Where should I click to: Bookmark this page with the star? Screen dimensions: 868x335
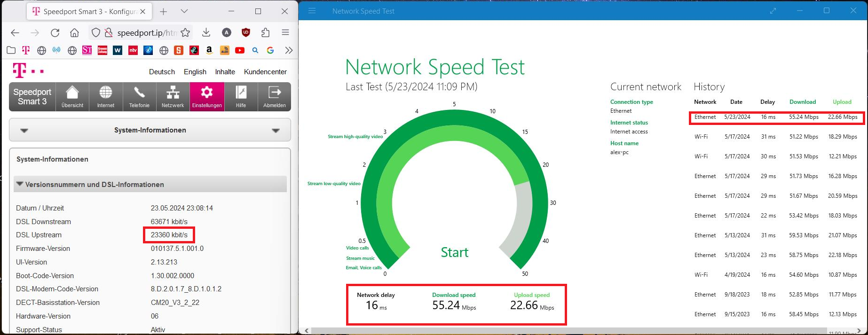pyautogui.click(x=185, y=32)
